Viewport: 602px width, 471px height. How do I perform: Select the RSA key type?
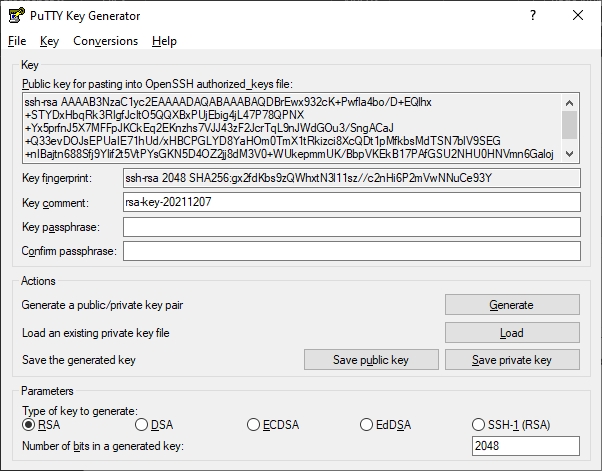(x=28, y=425)
